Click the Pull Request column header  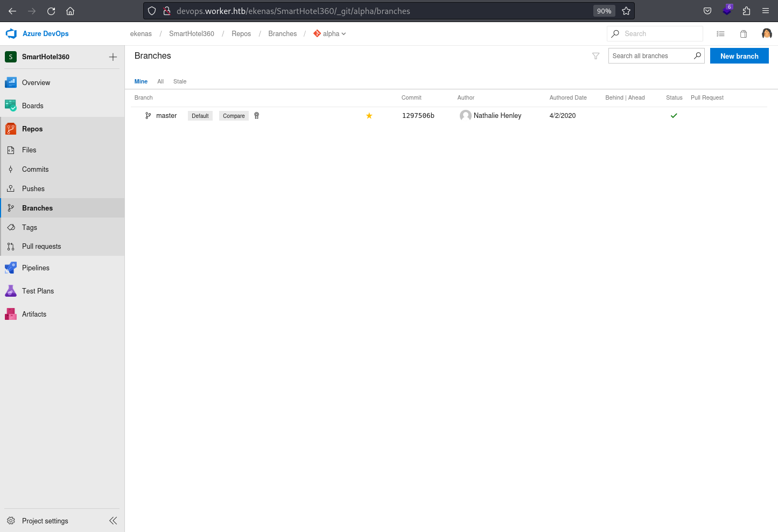pyautogui.click(x=707, y=97)
